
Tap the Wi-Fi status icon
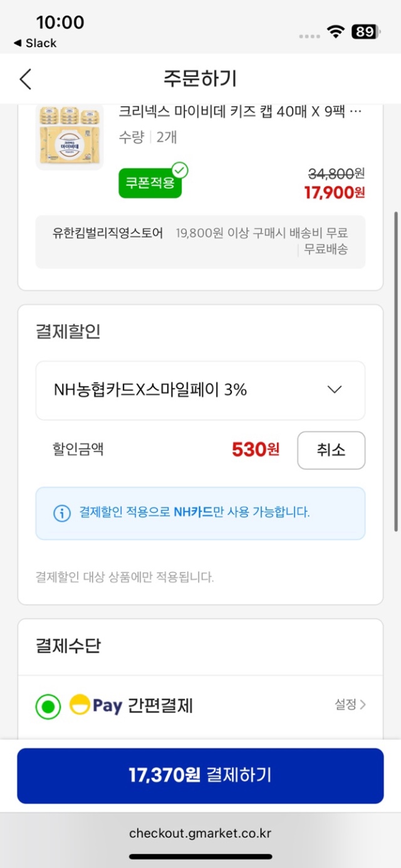(336, 32)
